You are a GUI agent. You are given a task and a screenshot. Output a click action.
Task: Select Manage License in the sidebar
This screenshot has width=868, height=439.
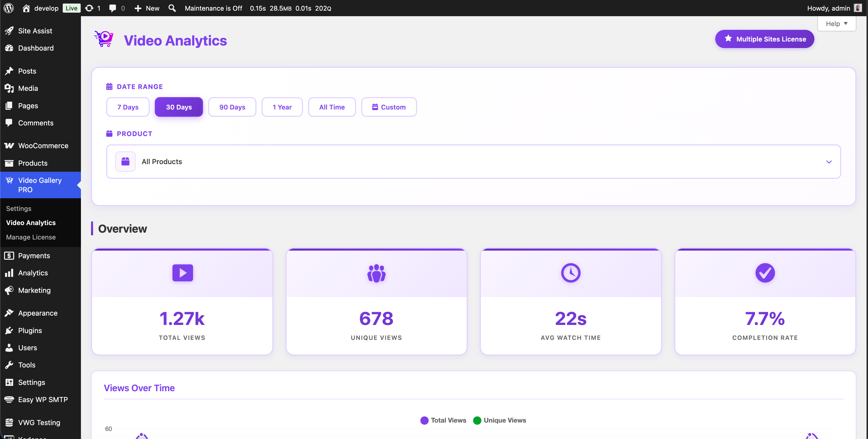(31, 237)
